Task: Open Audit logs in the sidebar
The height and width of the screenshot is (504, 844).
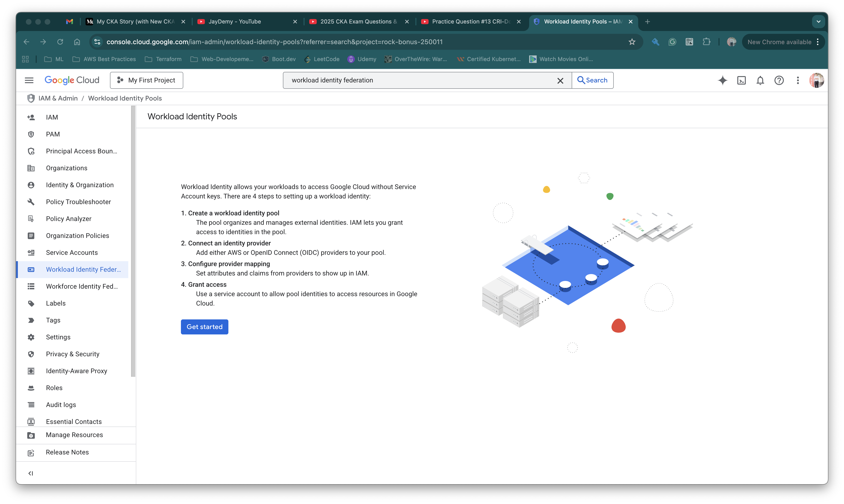Action: click(72, 404)
